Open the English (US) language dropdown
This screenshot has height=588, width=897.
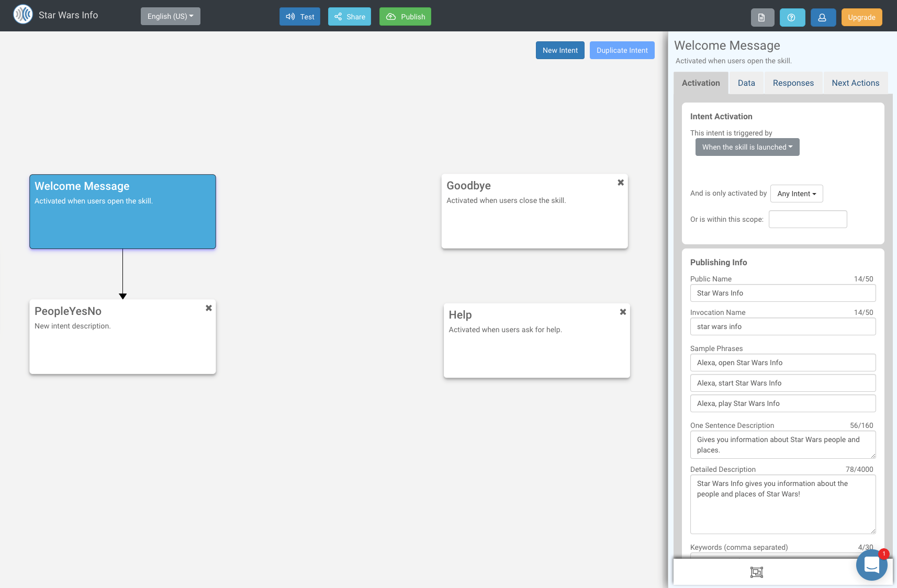coord(171,16)
